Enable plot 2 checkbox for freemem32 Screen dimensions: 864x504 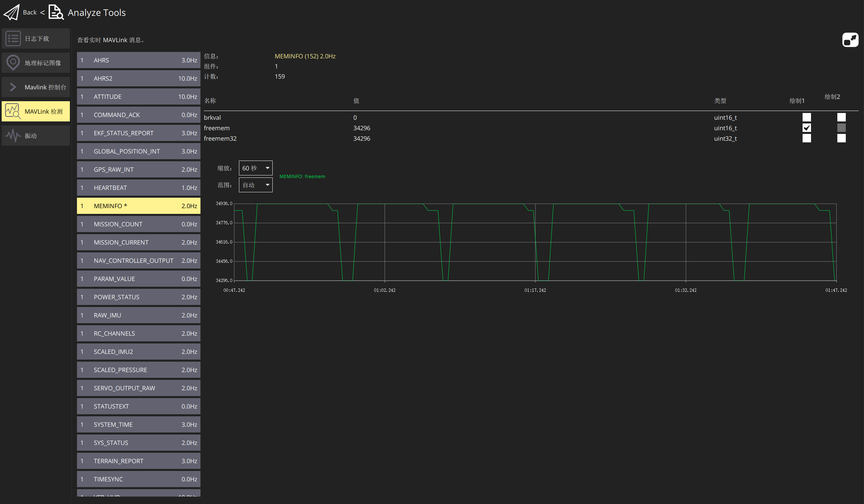coord(841,138)
